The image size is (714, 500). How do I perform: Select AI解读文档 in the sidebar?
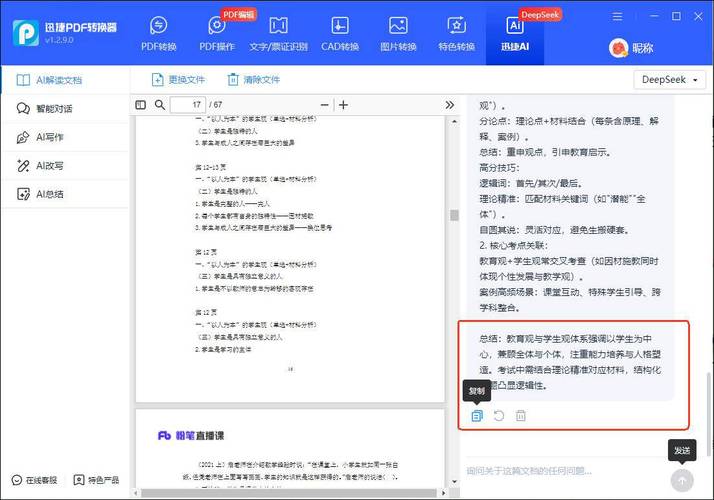pos(66,80)
